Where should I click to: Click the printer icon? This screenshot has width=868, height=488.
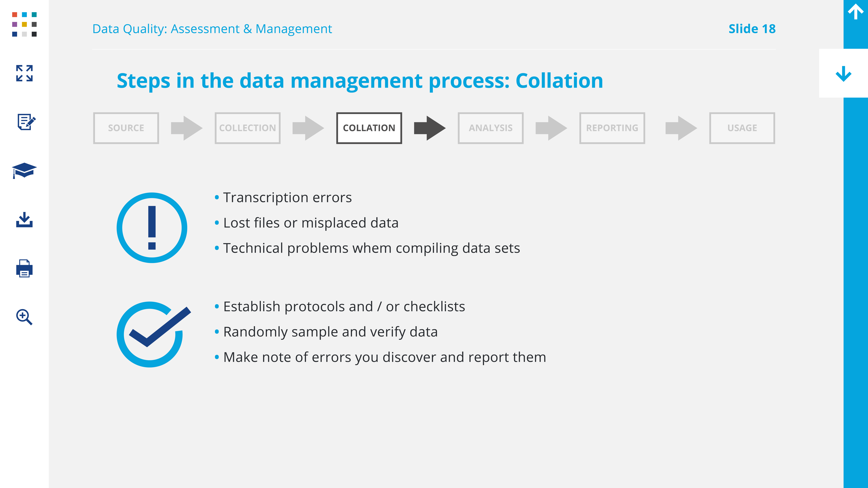24,268
